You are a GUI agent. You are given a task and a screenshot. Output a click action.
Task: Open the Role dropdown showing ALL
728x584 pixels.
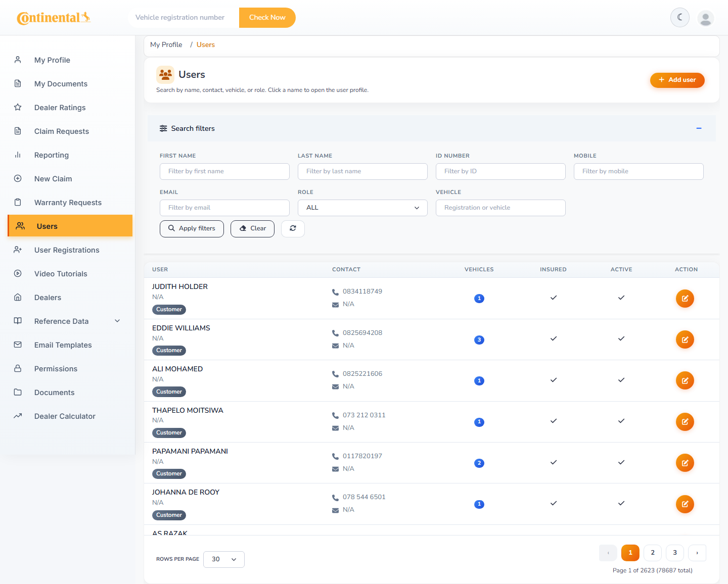pos(362,208)
